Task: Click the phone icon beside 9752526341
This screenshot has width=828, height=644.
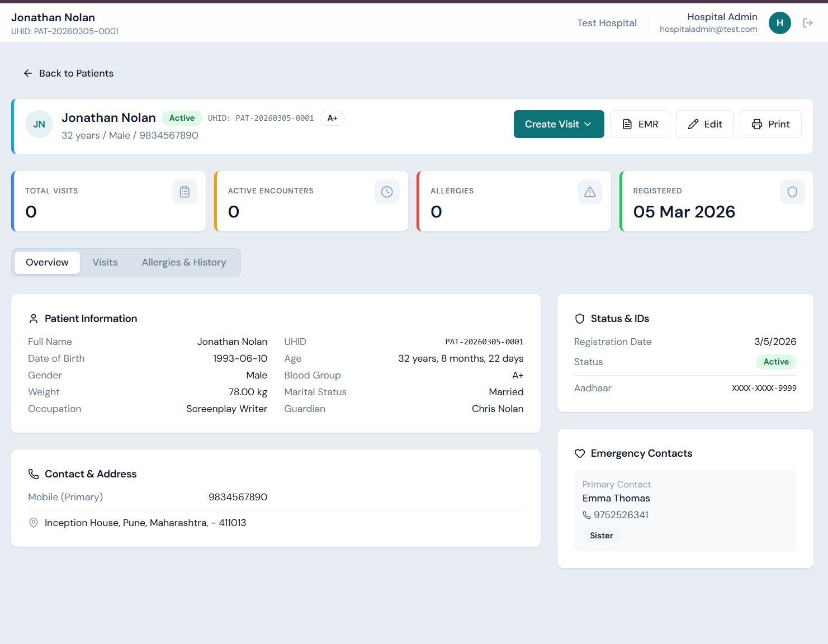Action: (x=586, y=515)
